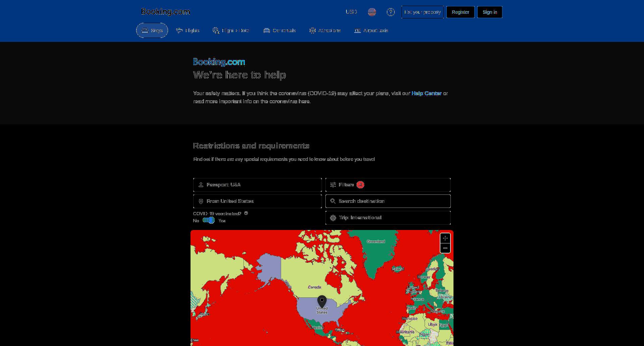Open the Passport: USA selector
The image size is (644, 346).
257,185
